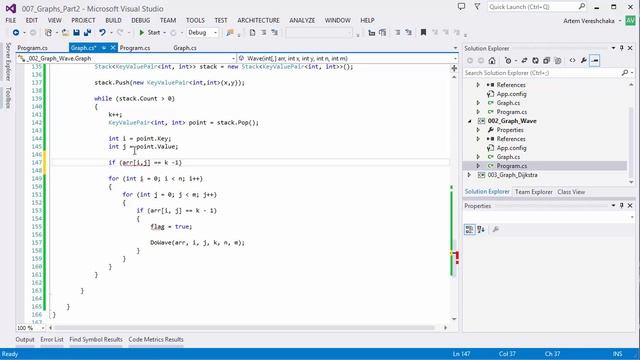The height and width of the screenshot is (360, 640).
Task: Close the Graph.cs* editor tab
Action: tap(113, 48)
